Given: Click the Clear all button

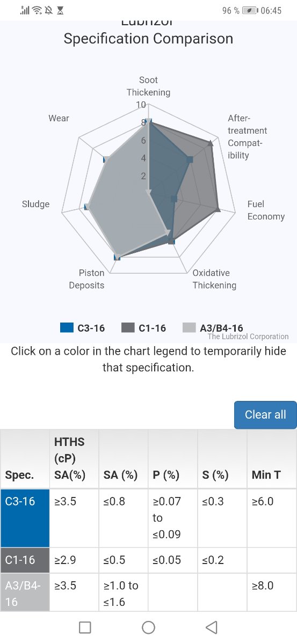Looking at the screenshot, I should tap(265, 415).
